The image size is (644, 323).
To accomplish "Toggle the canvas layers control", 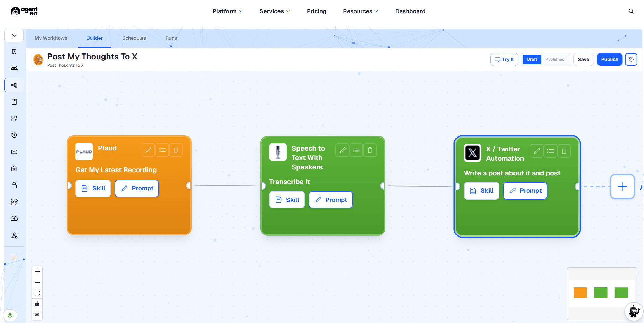I will point(37,315).
